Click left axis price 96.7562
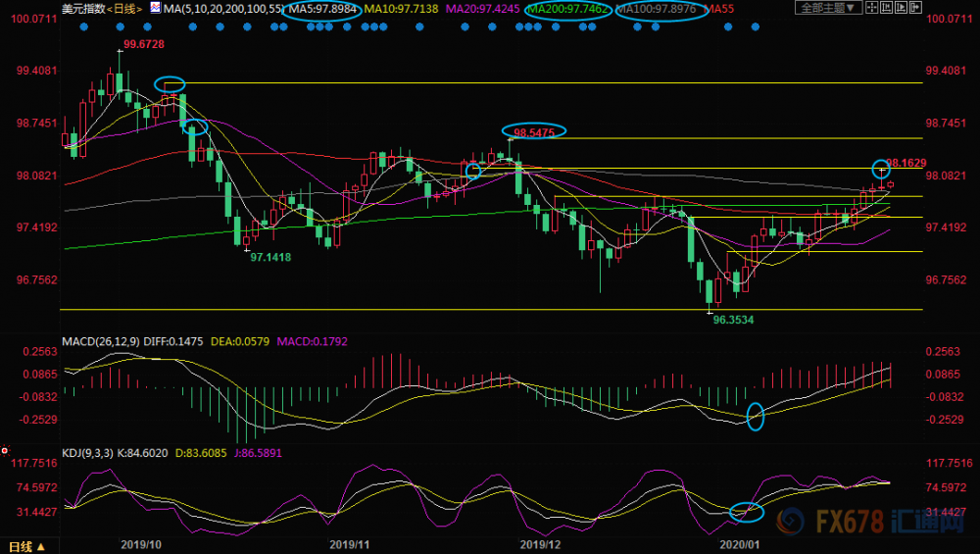 click(x=37, y=280)
